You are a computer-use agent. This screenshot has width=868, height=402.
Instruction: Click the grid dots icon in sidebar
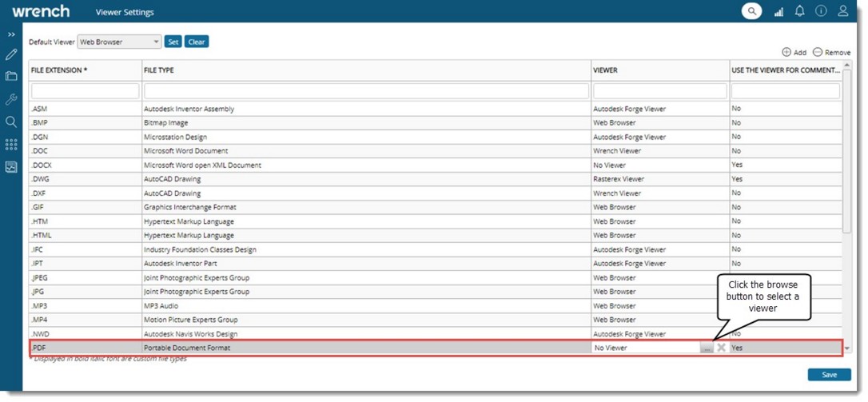(x=11, y=145)
